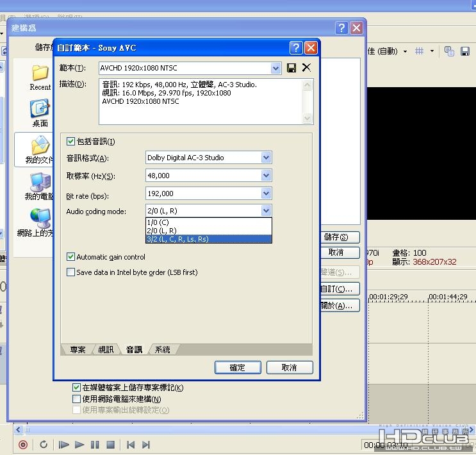This screenshot has width=476, height=455.
Task: Click timeline ruler at 00:01:29;29
Action: coord(389,297)
